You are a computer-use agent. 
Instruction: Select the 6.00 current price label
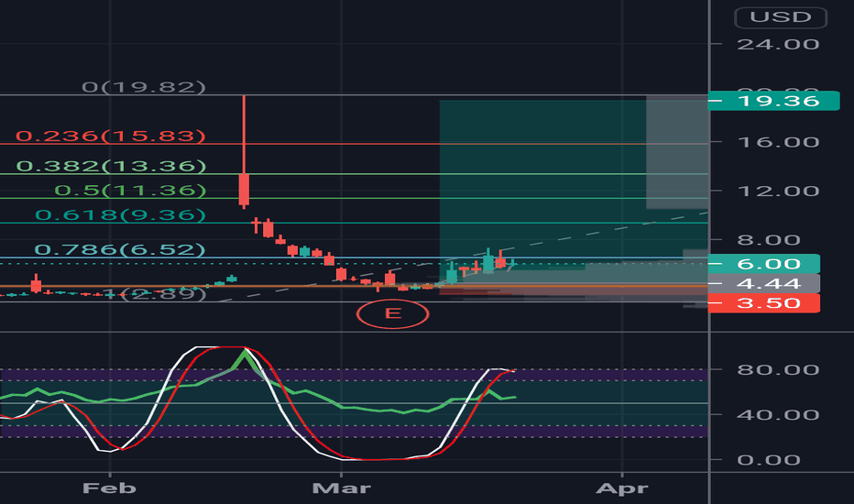coord(764,264)
